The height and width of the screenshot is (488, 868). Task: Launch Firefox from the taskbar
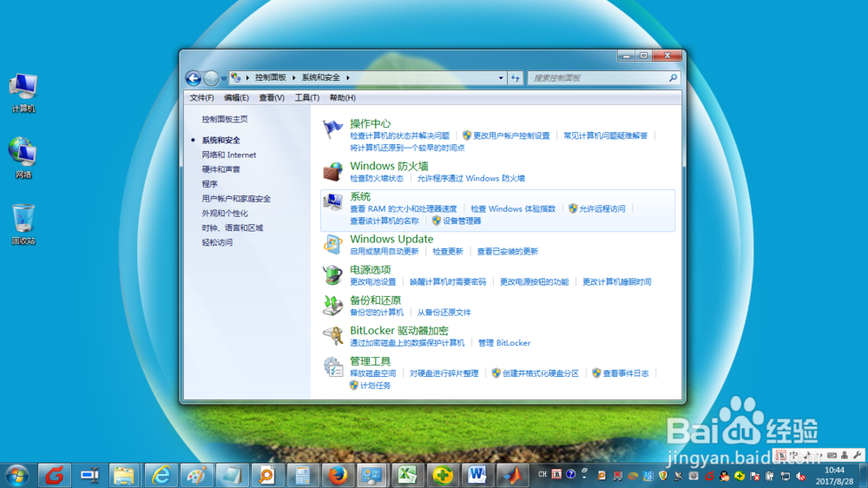[x=338, y=475]
